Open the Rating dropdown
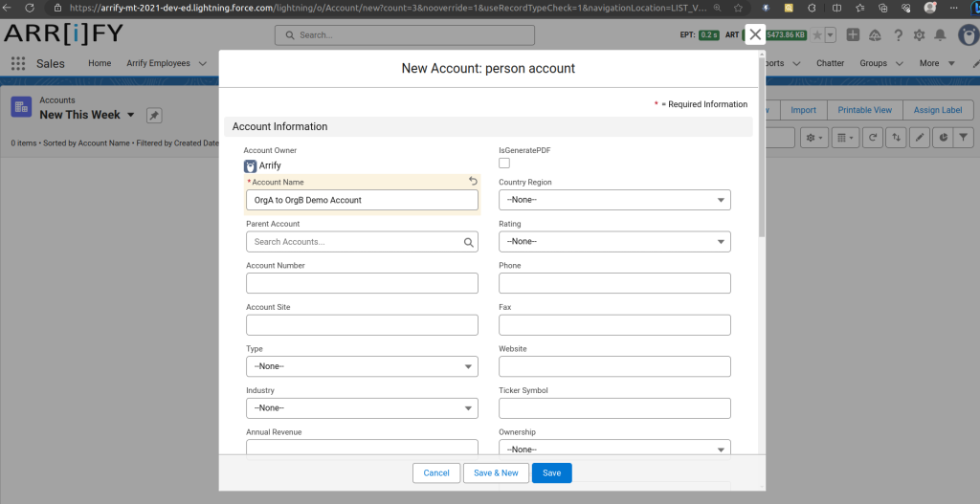 [614, 242]
